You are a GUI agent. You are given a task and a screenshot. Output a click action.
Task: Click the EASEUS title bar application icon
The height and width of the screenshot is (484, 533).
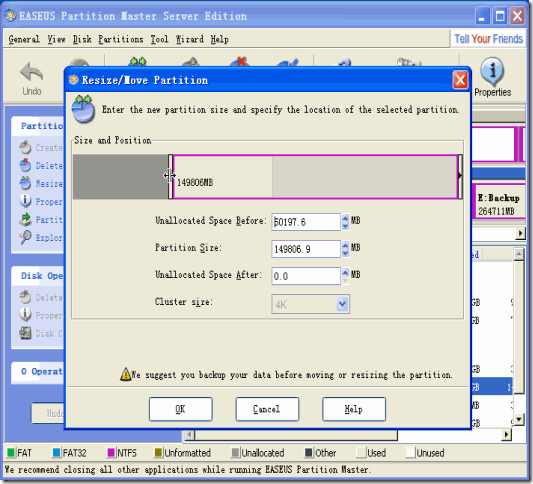tap(11, 16)
